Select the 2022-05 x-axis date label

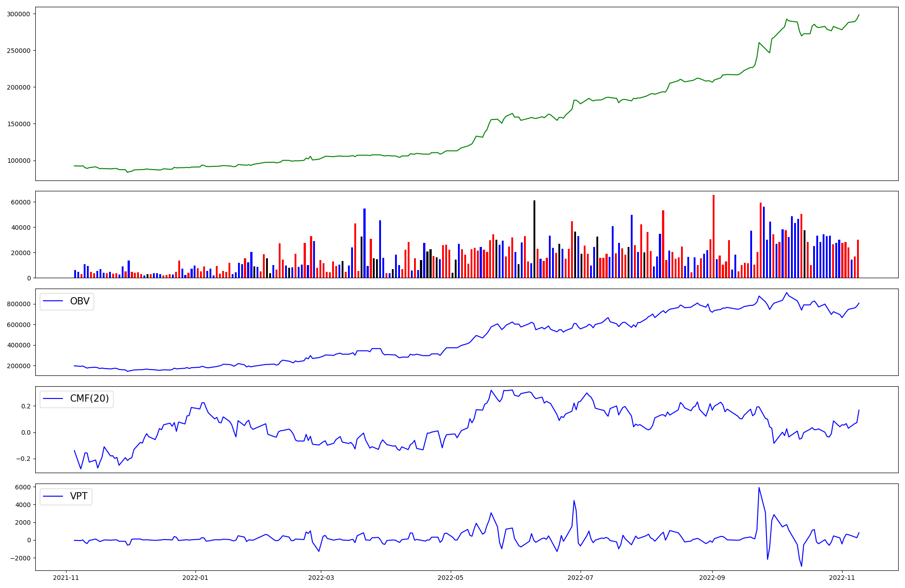(x=451, y=578)
